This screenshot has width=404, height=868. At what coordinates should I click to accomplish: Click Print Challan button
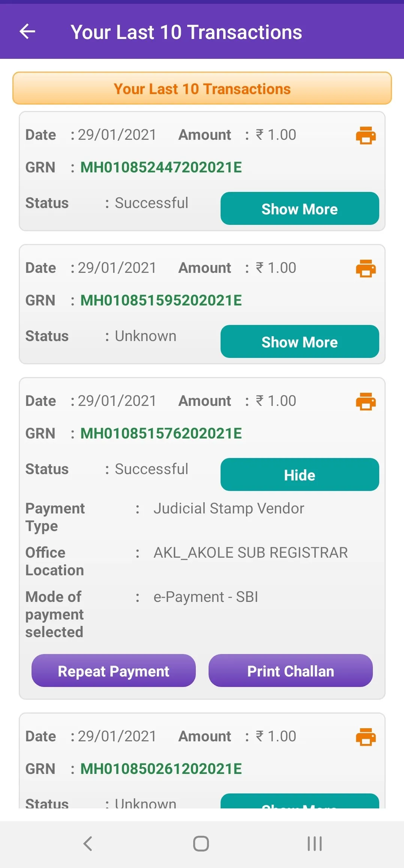[x=291, y=670]
